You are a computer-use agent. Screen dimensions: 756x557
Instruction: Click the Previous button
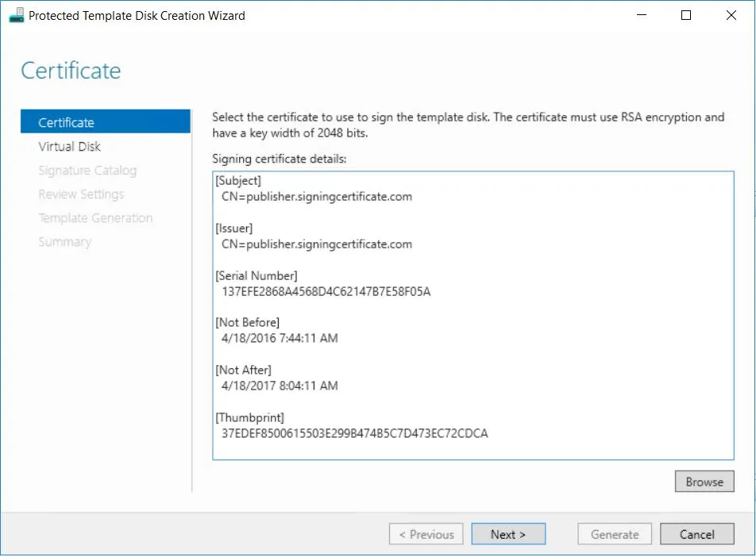[x=426, y=534]
